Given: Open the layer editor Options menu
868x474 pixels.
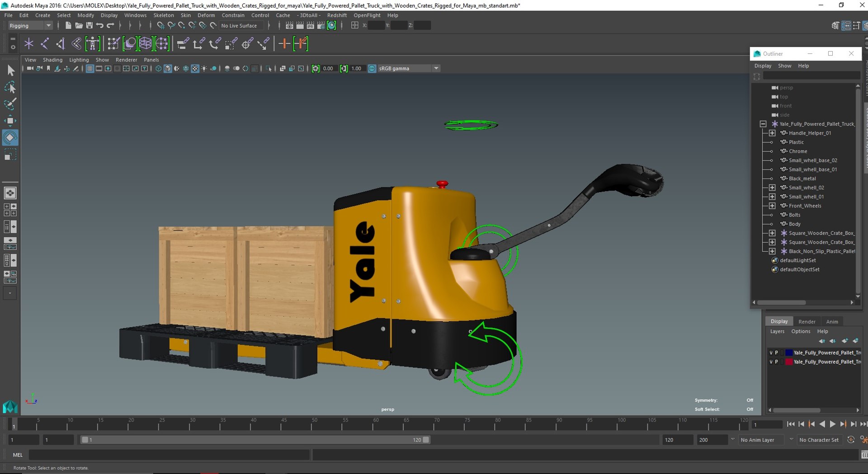Looking at the screenshot, I should (801, 332).
